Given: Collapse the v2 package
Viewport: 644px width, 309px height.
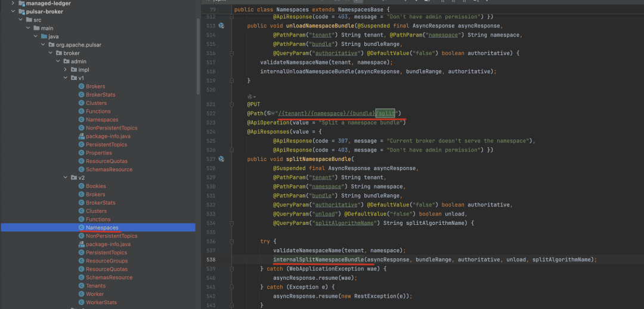Looking at the screenshot, I should 66,178.
